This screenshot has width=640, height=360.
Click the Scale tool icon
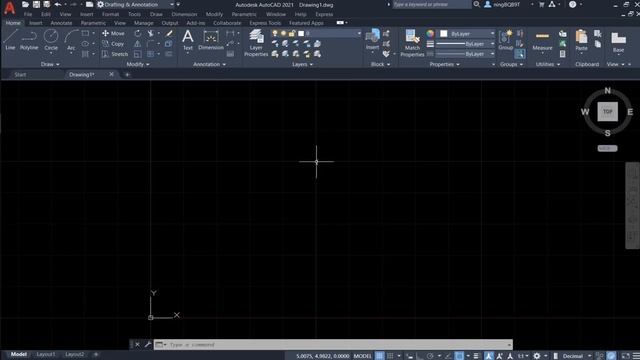(x=138, y=54)
